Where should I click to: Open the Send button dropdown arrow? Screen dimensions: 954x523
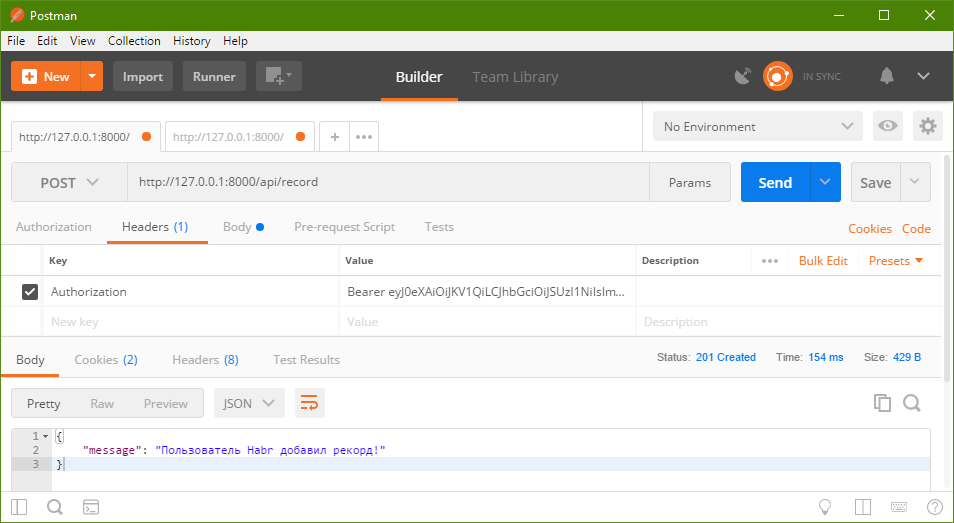click(x=825, y=182)
